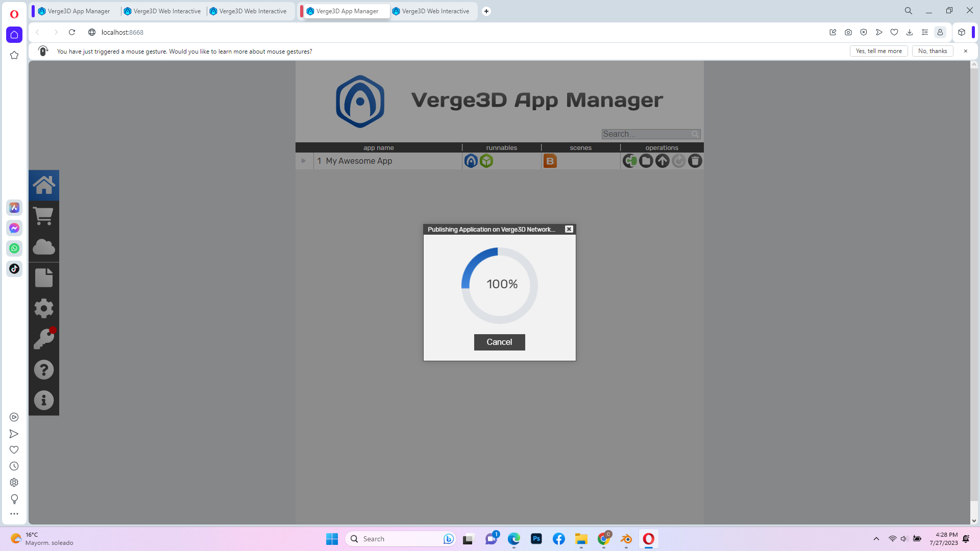
Task: Click the Home icon in Verge3D sidebar
Action: [44, 185]
